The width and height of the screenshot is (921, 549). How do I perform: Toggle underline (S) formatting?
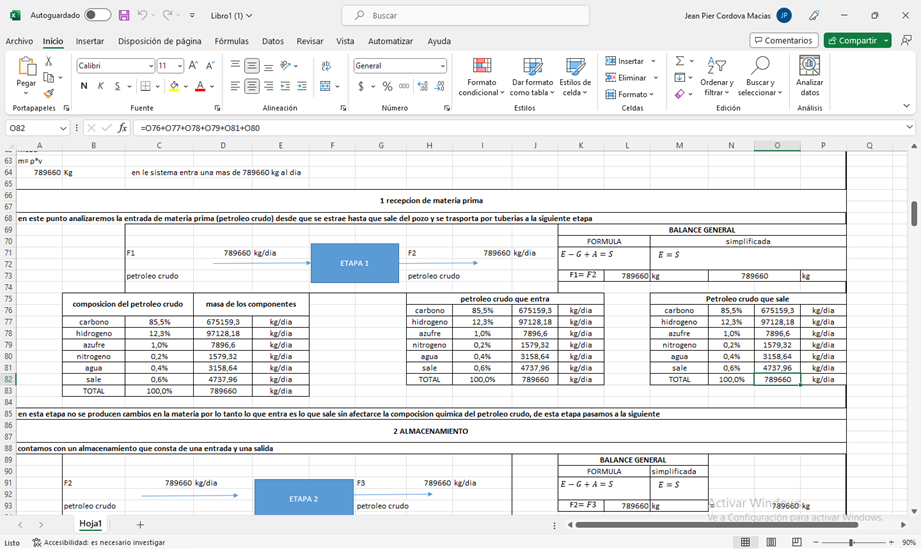[117, 86]
